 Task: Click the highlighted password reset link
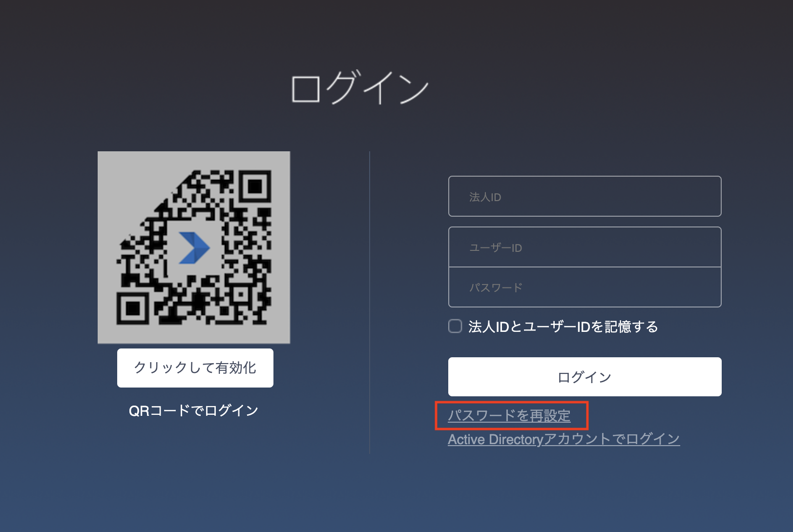click(x=509, y=416)
